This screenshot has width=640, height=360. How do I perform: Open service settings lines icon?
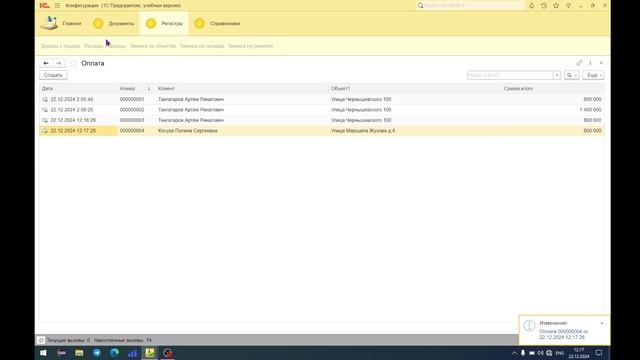tap(568, 6)
